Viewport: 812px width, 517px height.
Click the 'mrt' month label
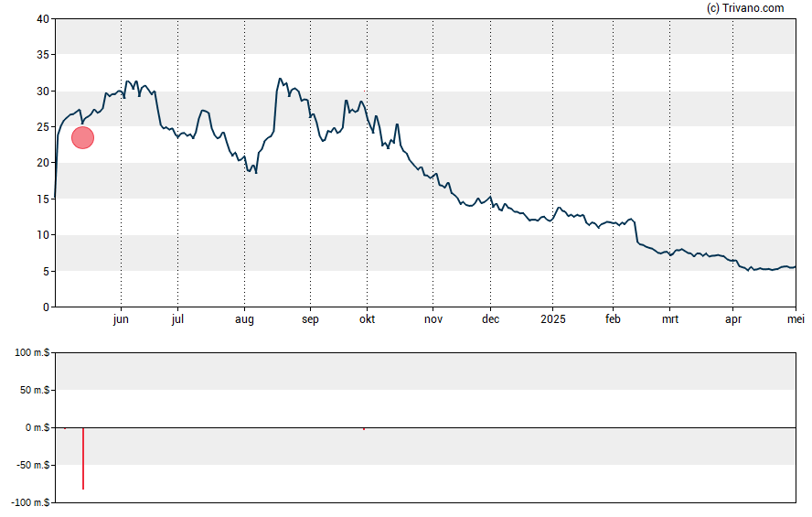(670, 319)
